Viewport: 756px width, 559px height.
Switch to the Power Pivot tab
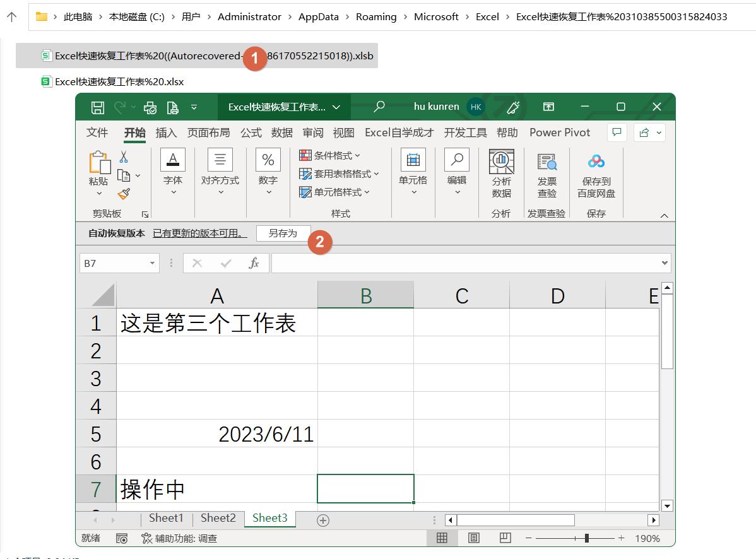click(559, 132)
